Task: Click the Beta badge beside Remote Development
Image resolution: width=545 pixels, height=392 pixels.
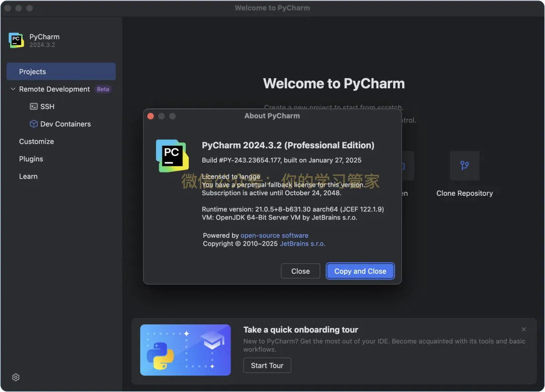Action: click(103, 89)
